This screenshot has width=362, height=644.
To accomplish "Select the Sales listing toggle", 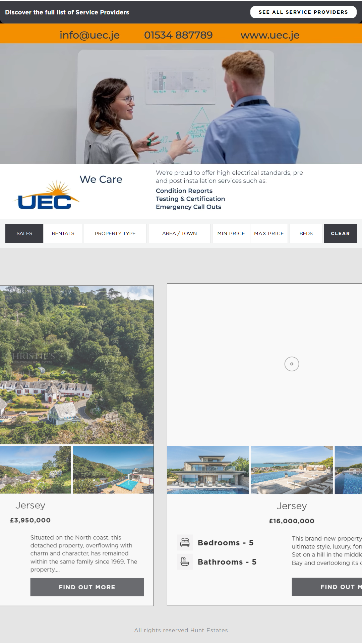I will click(x=24, y=233).
